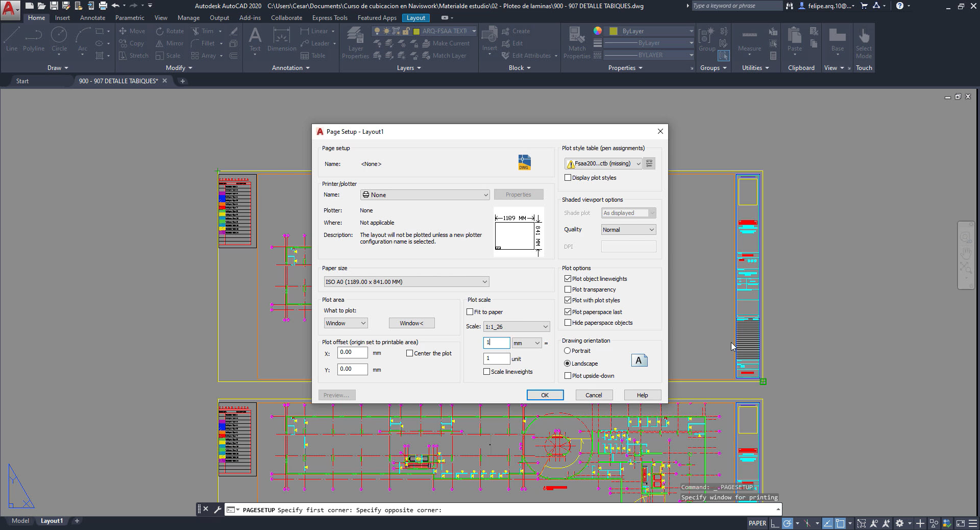Click the OK button

(545, 395)
